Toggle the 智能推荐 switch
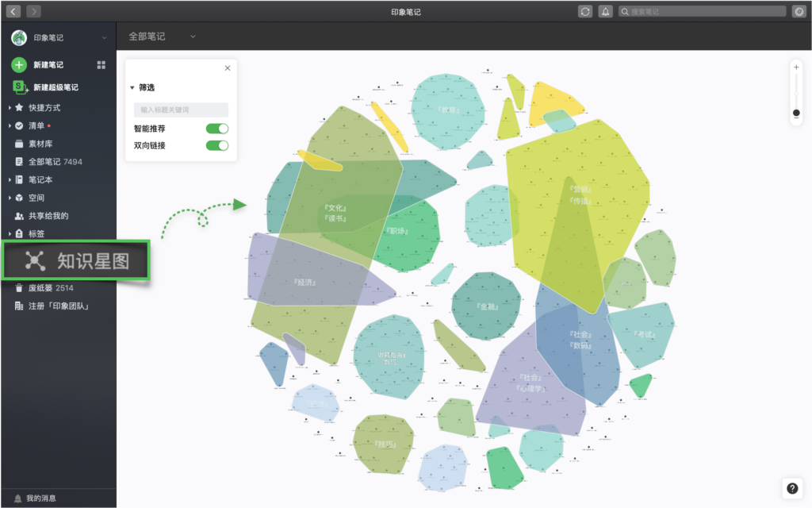812x508 pixels. [x=217, y=129]
